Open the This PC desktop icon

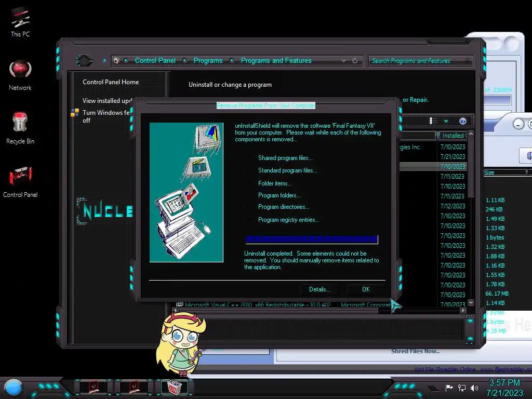(x=20, y=22)
